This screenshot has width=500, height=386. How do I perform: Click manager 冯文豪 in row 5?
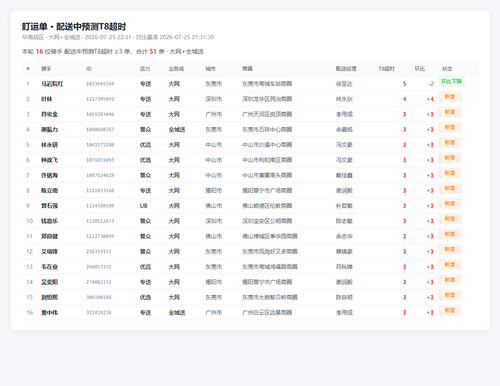[344, 145]
